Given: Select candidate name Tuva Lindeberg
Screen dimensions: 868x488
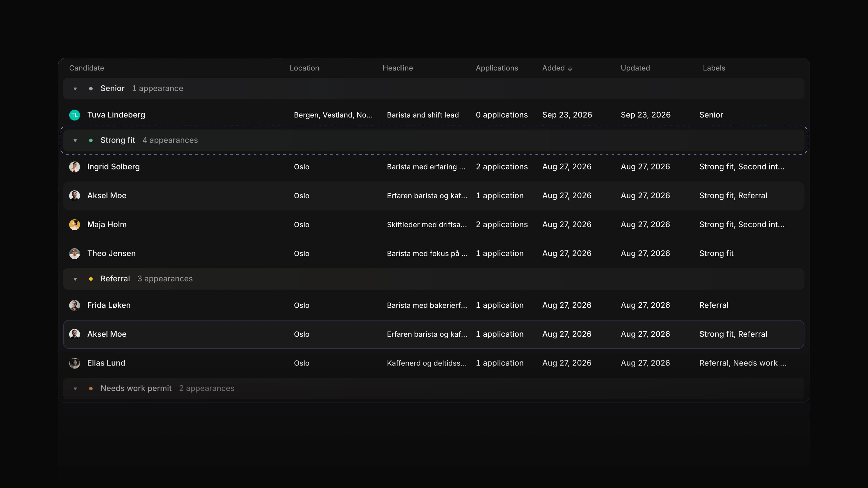Looking at the screenshot, I should [x=116, y=115].
